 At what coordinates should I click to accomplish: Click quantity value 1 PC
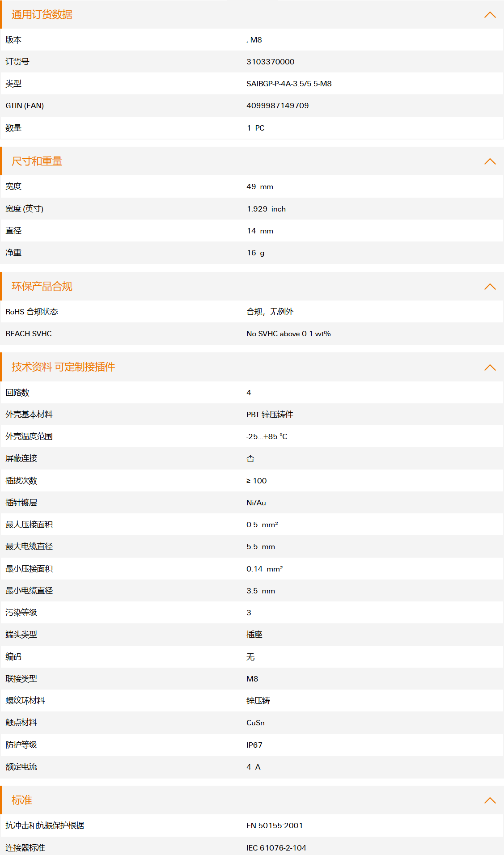point(256,128)
